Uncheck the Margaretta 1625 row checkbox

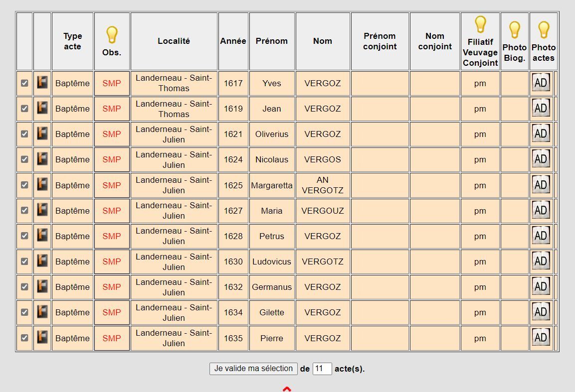[x=24, y=185]
